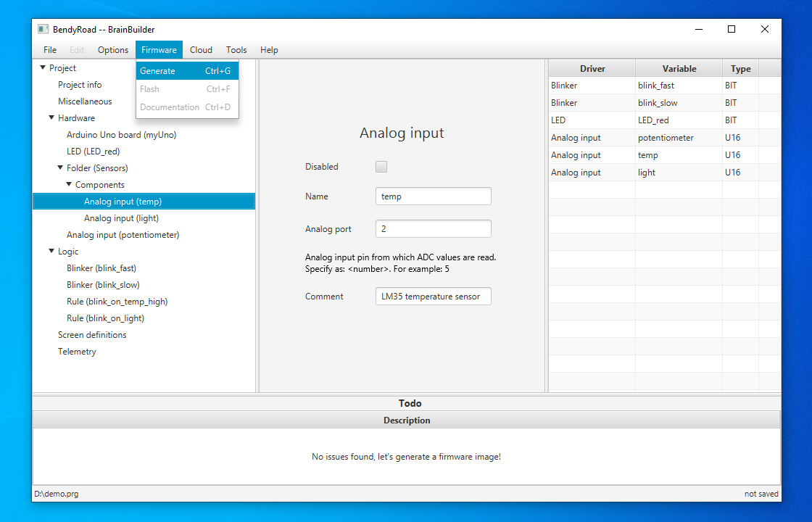Open the Options menu
Screen dimensions: 812x522
click(x=113, y=50)
